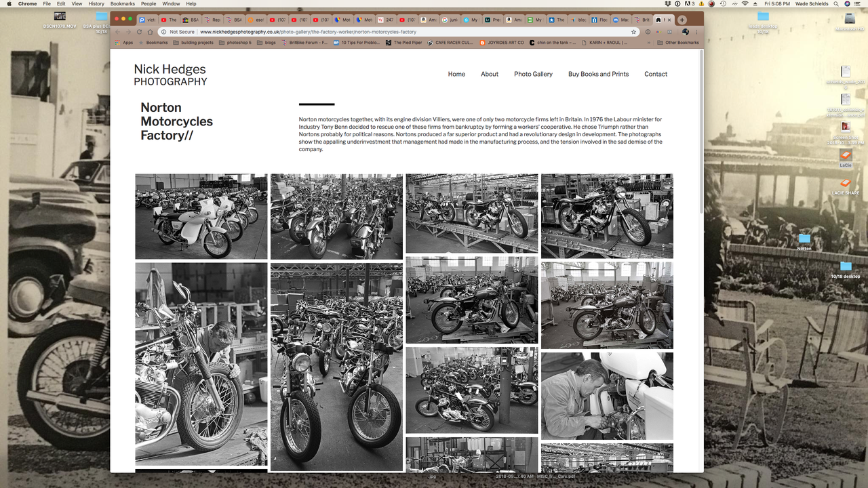This screenshot has width=868, height=488.
Task: Open the 10 Tips For Proble... bookmark
Action: [357, 43]
